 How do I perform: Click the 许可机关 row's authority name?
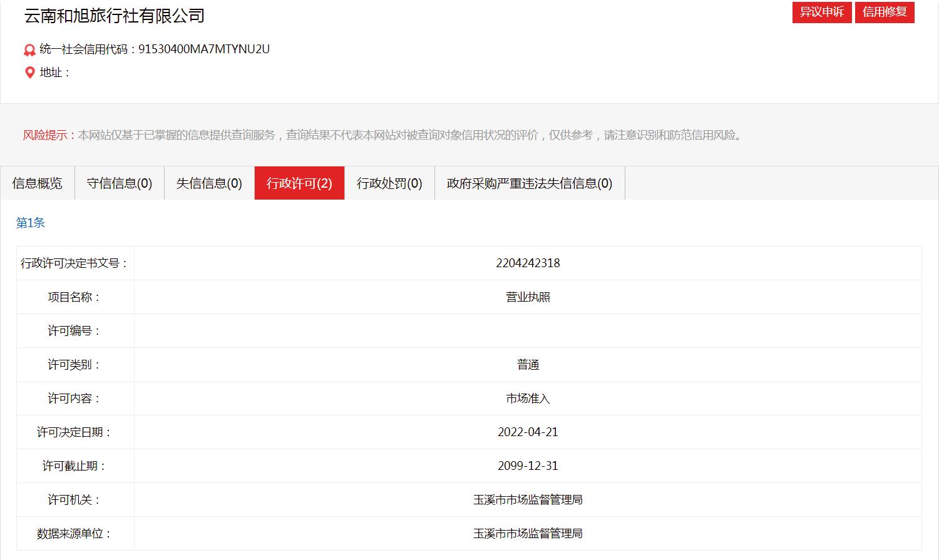(x=528, y=500)
